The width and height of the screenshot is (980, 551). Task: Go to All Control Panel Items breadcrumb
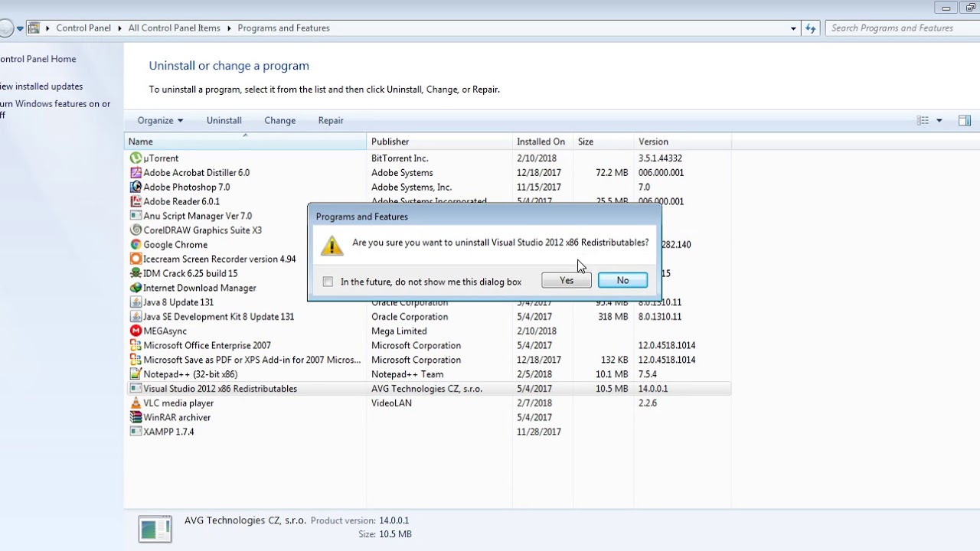(x=174, y=28)
